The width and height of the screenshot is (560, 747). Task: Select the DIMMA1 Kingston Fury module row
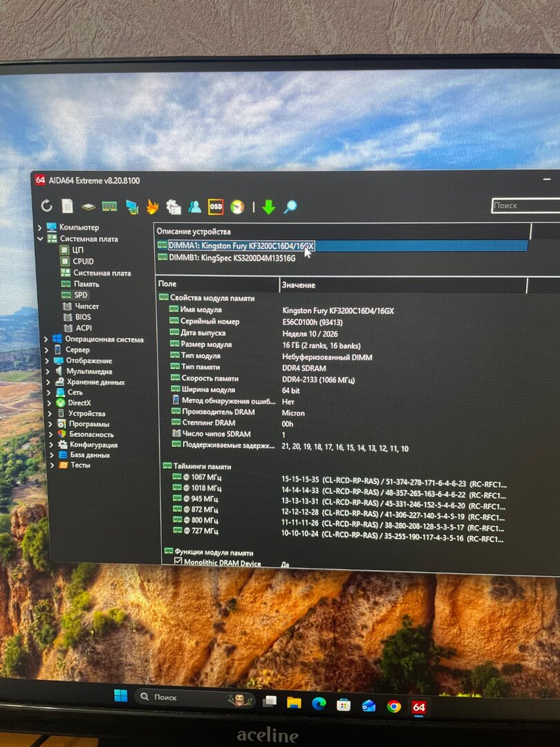click(x=342, y=246)
